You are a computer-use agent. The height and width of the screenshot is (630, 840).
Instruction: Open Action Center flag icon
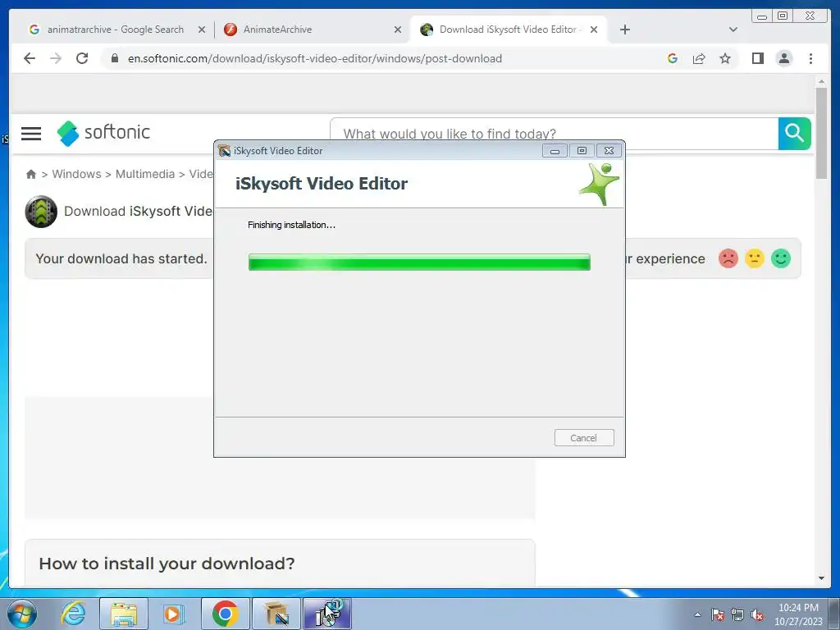point(717,614)
